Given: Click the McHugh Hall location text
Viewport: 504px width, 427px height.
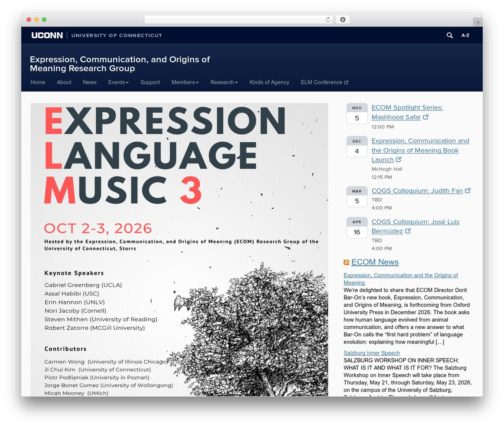Looking at the screenshot, I should tap(387, 169).
